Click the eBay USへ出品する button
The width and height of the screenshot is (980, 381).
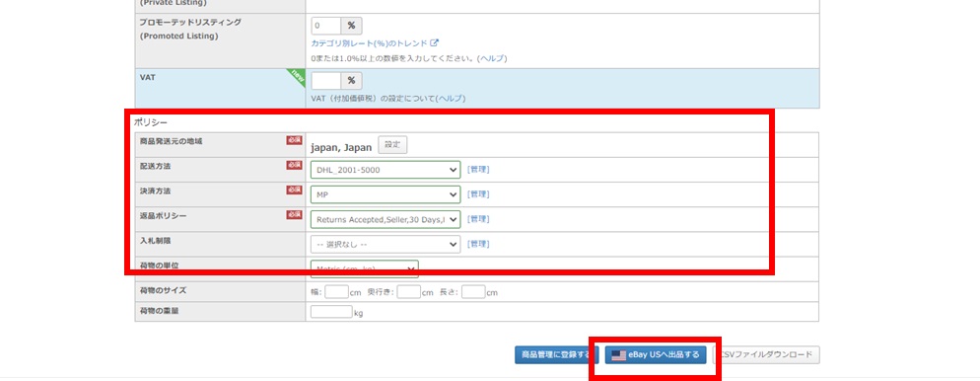(656, 355)
